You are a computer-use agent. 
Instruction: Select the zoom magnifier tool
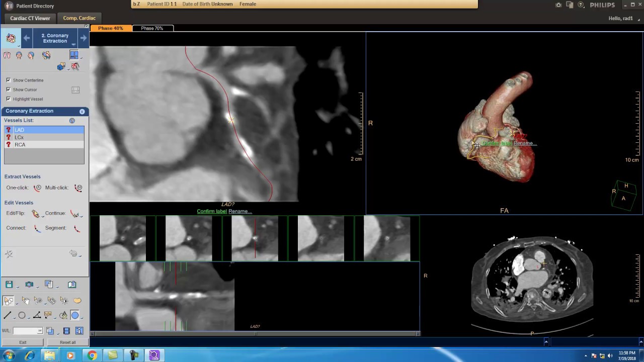point(38,301)
